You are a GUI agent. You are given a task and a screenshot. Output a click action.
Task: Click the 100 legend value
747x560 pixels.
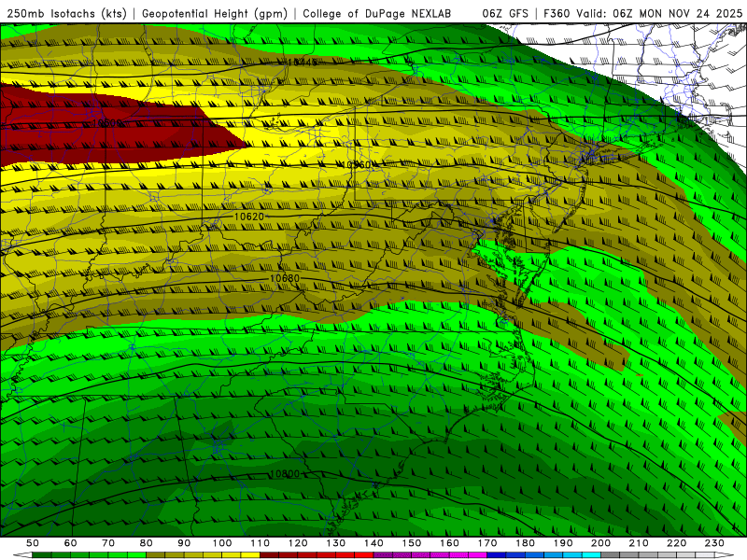click(222, 543)
